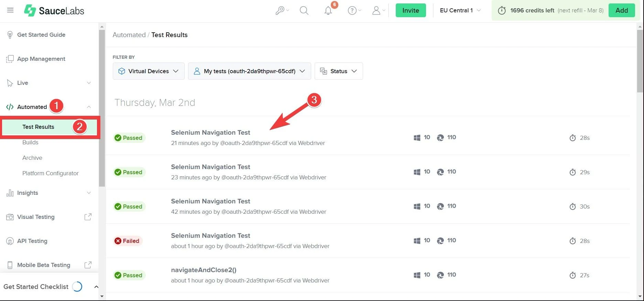Click the red Failed status badge

128,241
